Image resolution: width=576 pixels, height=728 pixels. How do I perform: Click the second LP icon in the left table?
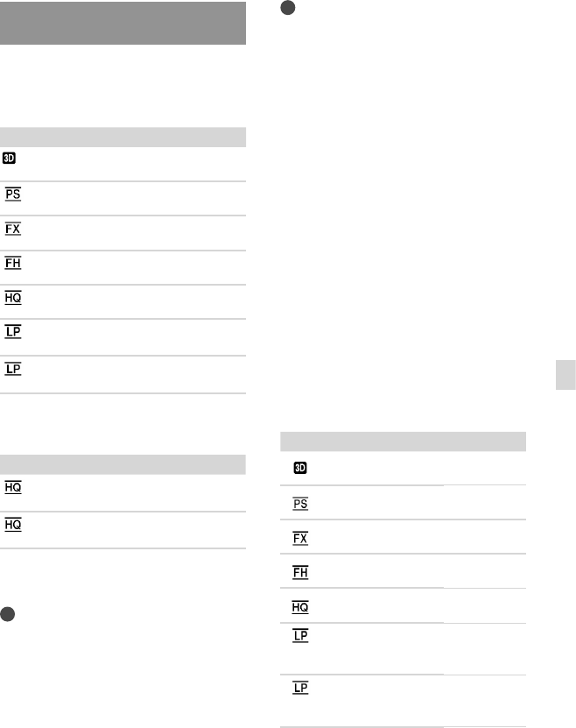(x=13, y=369)
